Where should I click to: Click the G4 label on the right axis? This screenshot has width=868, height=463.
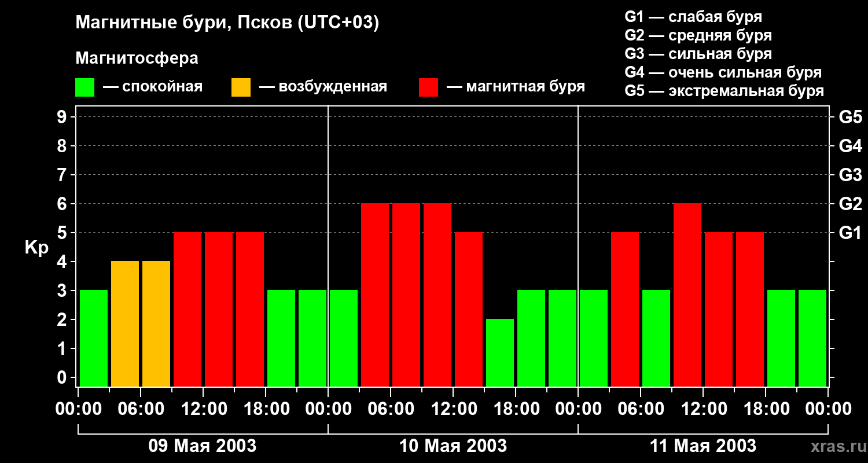coord(850,146)
